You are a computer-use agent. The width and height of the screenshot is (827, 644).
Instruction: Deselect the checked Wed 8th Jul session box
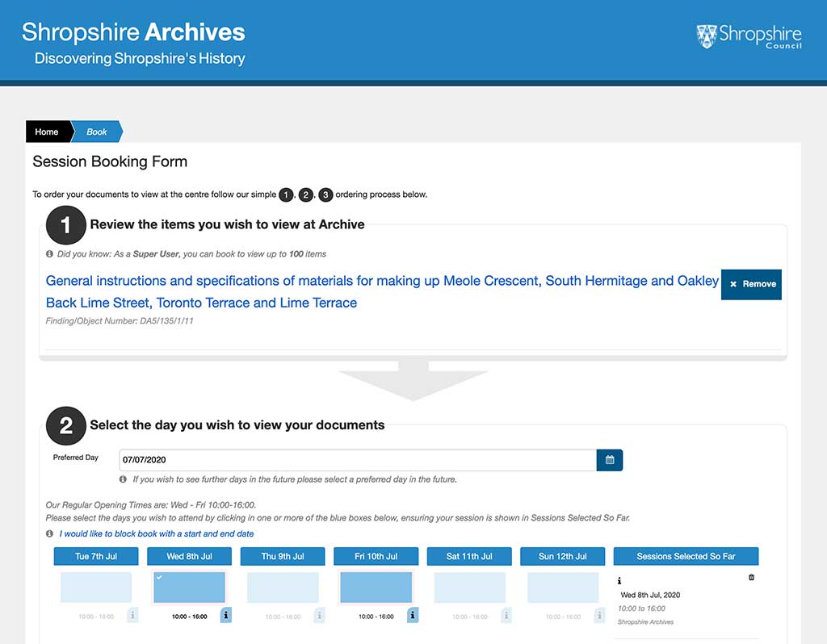[189, 587]
